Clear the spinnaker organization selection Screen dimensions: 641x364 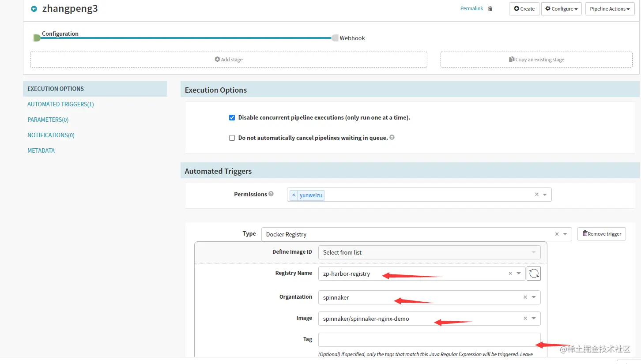[525, 297]
